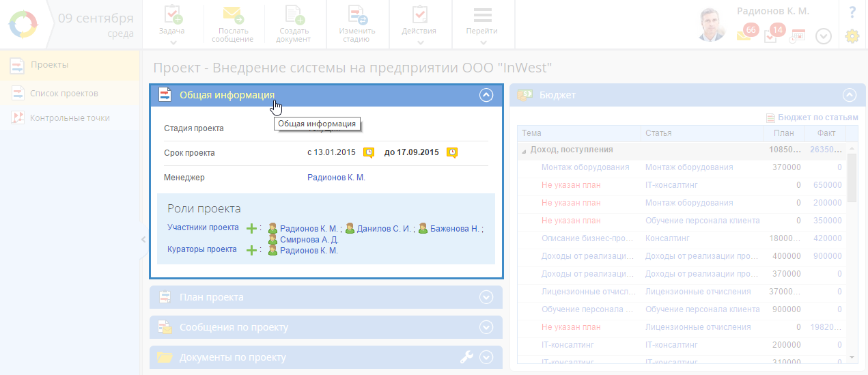Open the Задача dropdown in toolbar
Image resolution: width=868 pixels, height=375 pixels.
tap(173, 24)
